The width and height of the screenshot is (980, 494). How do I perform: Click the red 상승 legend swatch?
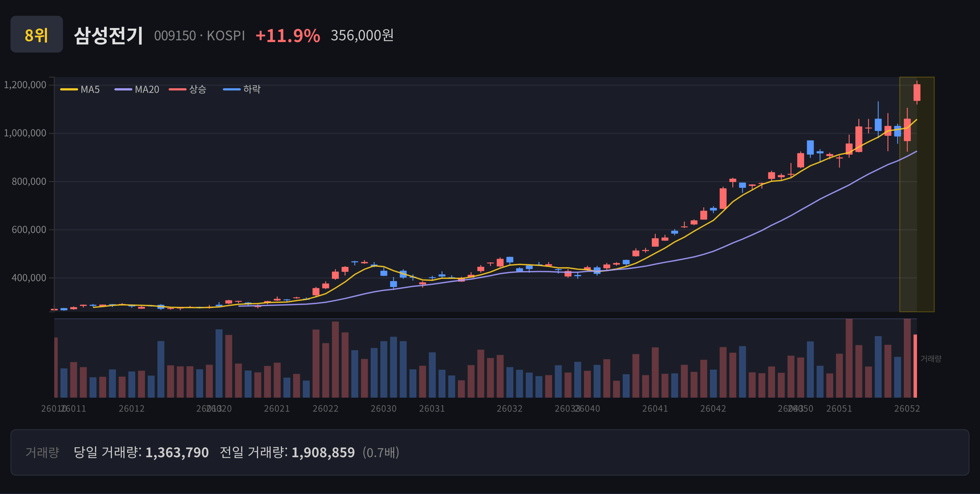[x=178, y=90]
